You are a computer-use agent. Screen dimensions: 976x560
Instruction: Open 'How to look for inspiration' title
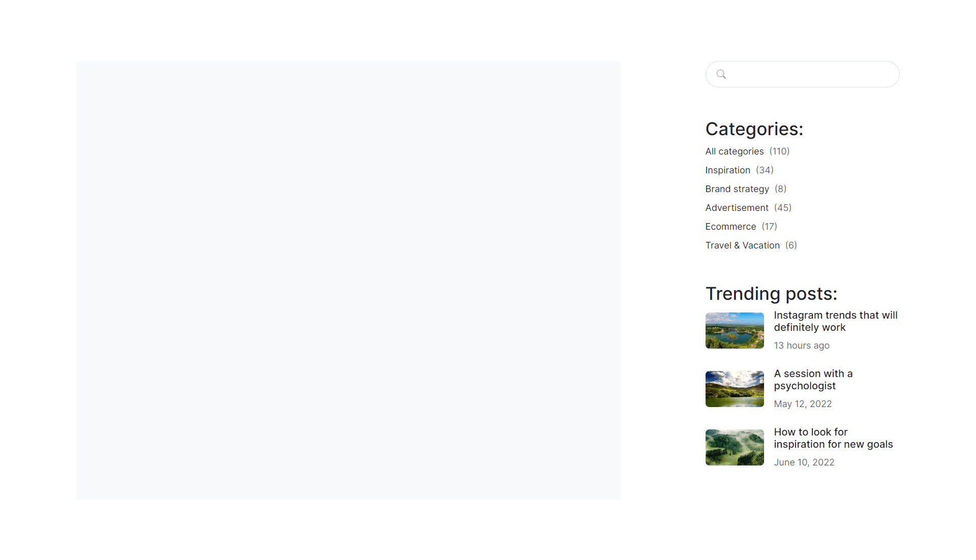[833, 438]
